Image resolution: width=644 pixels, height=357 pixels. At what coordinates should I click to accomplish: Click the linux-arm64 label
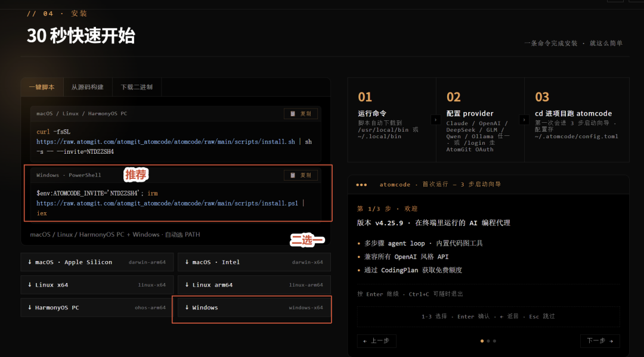306,285
